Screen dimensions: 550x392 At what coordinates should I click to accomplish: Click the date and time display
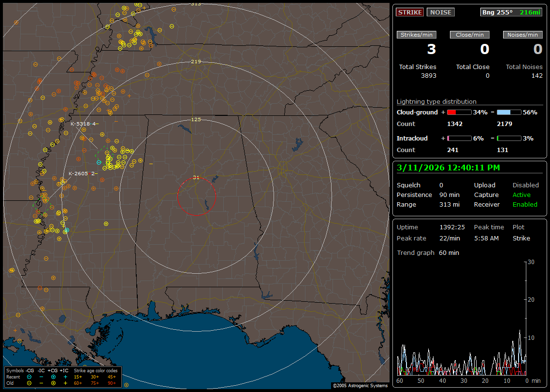[449, 168]
